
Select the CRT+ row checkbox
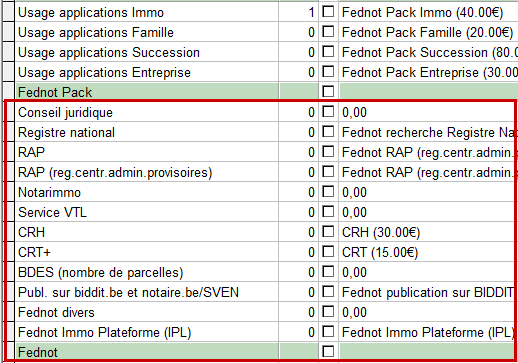pos(328,251)
